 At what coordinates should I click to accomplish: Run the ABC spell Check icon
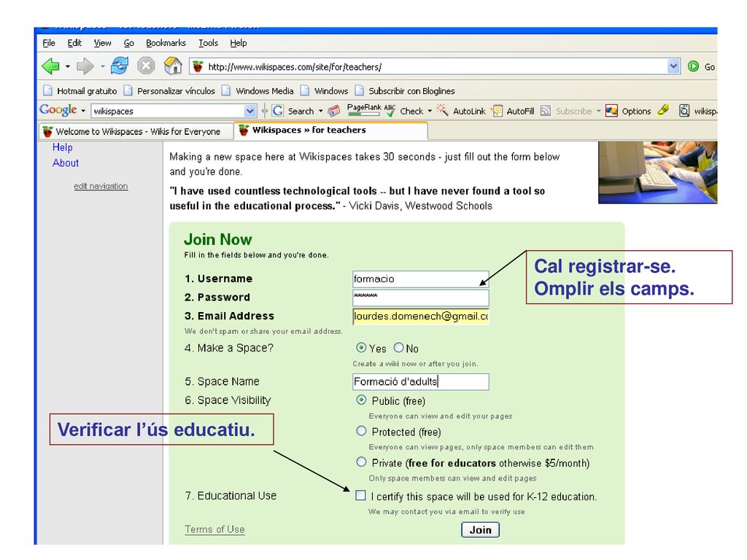[390, 111]
